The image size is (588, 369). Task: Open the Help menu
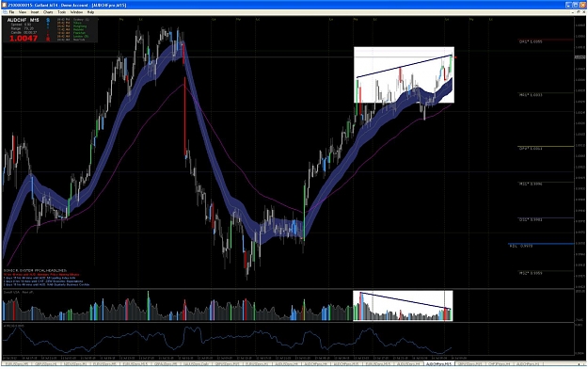point(90,12)
